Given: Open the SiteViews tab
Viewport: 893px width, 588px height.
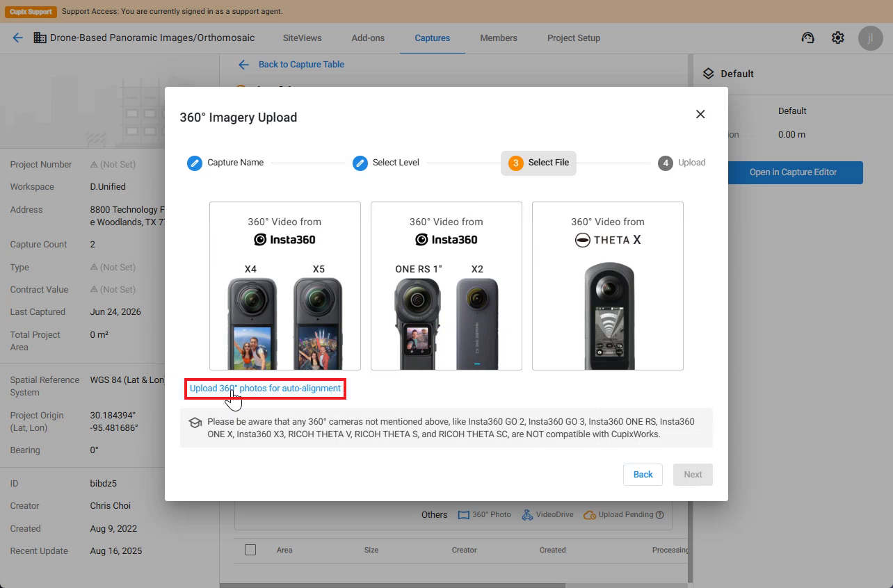Looking at the screenshot, I should (x=302, y=38).
